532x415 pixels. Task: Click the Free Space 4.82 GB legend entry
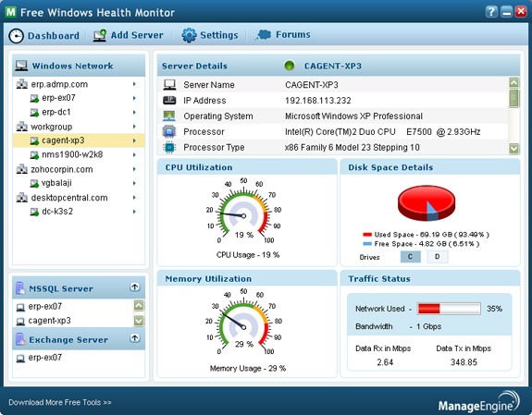click(x=421, y=244)
